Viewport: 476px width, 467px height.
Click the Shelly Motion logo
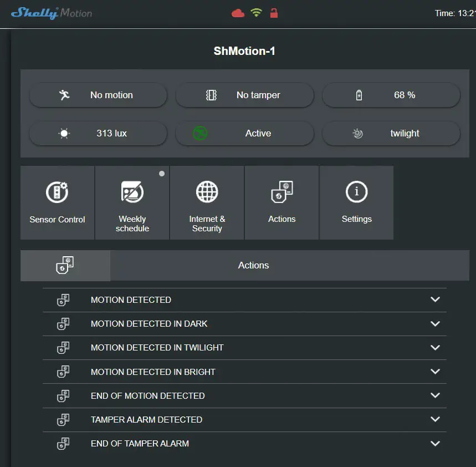point(50,13)
